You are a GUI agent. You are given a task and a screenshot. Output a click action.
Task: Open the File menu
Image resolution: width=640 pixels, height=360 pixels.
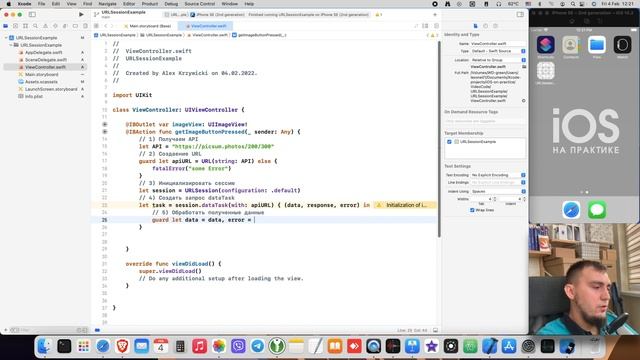tap(42, 4)
